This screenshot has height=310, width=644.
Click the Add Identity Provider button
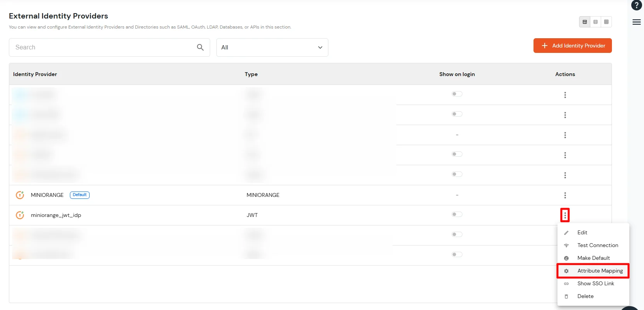[573, 46]
